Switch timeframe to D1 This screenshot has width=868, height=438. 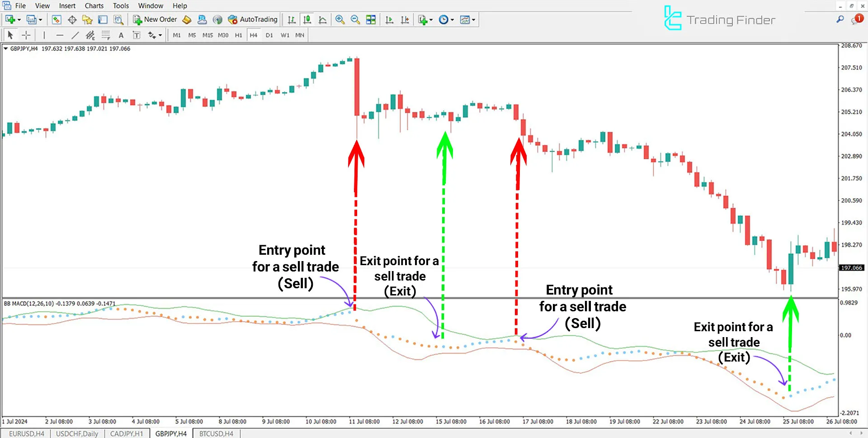point(269,35)
